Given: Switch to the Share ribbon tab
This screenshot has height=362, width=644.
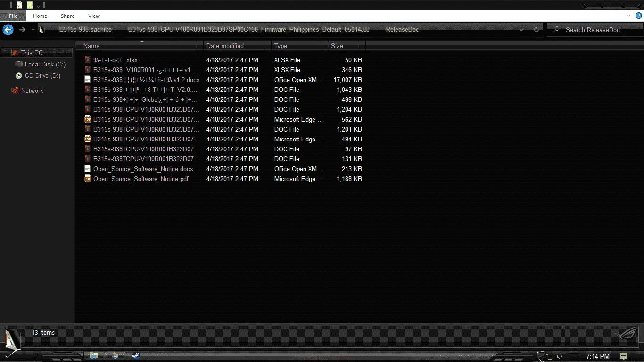Looking at the screenshot, I should coord(67,16).
